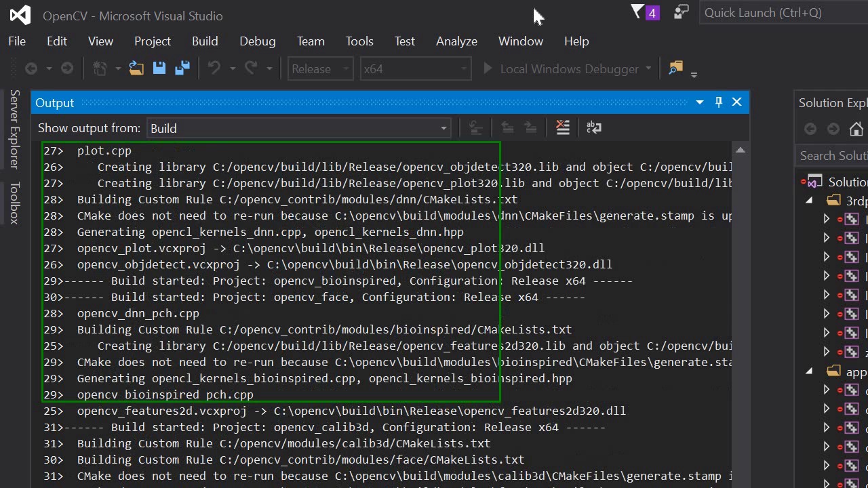Open the Release configuration dropdown
The image size is (868, 488).
(320, 68)
